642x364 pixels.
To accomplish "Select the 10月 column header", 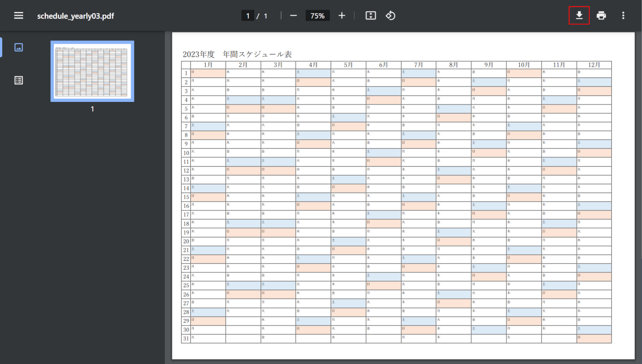I will point(523,65).
